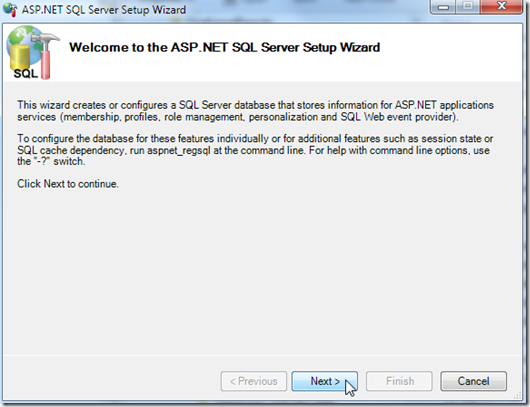Close the wizard with the red X
530x407 pixels.
[502, 7]
